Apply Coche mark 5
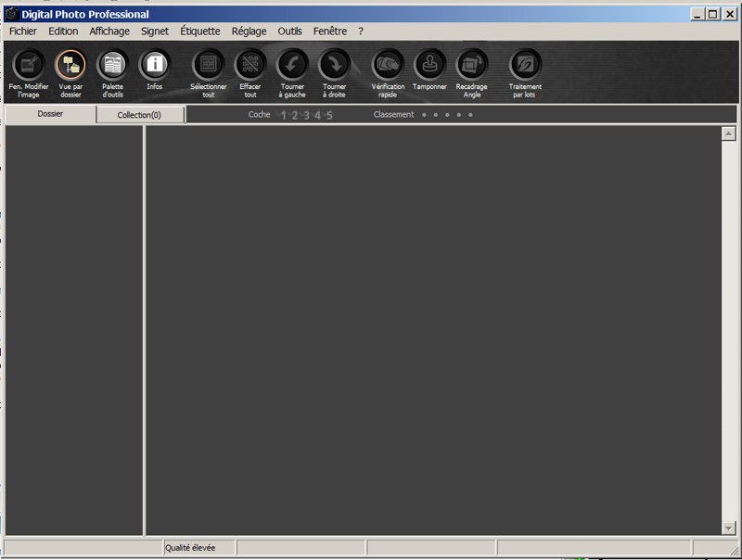Image resolution: width=742 pixels, height=560 pixels. (329, 115)
